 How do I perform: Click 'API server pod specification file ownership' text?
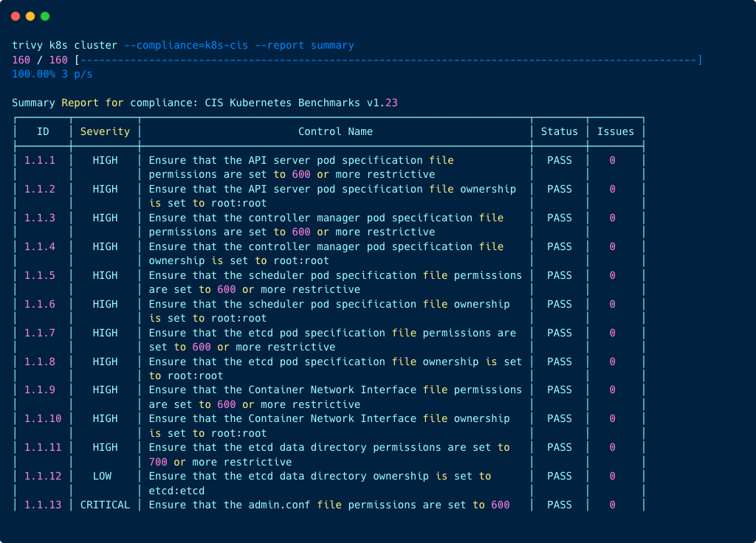(382, 189)
